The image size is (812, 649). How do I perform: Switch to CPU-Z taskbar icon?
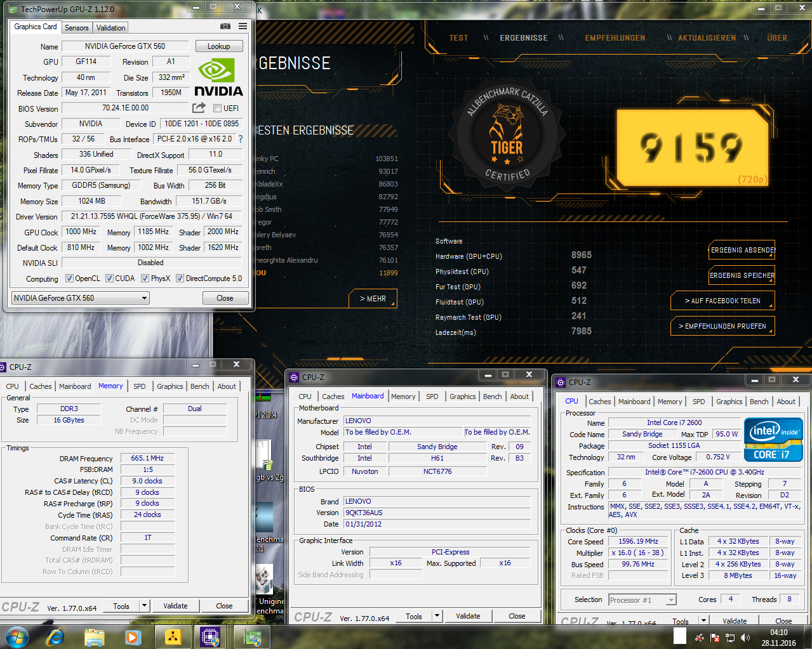point(210,637)
